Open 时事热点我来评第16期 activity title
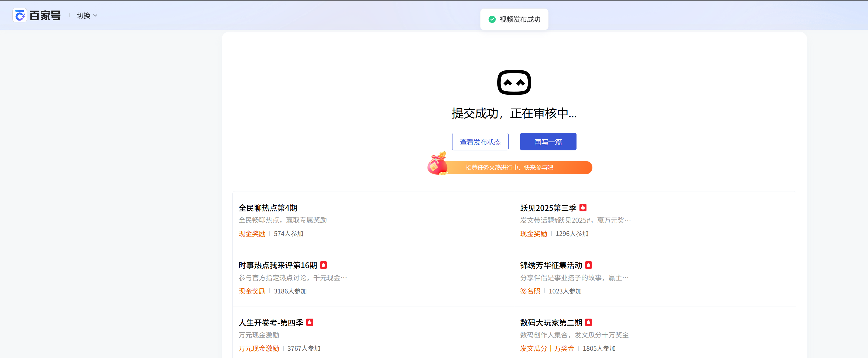868x358 pixels. [x=278, y=265]
